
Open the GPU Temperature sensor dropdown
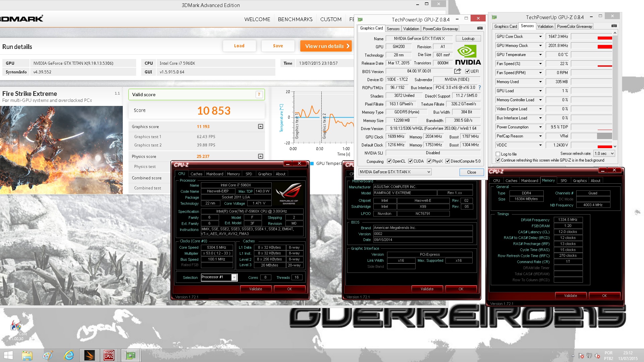[x=540, y=55]
